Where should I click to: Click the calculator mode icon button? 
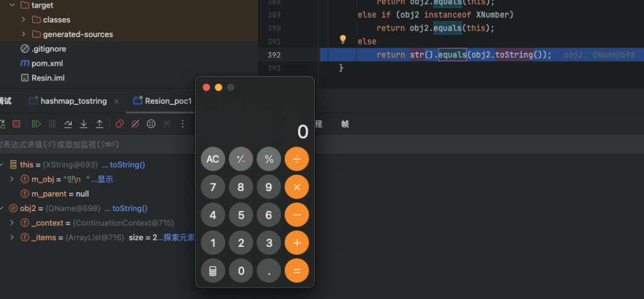tap(213, 271)
